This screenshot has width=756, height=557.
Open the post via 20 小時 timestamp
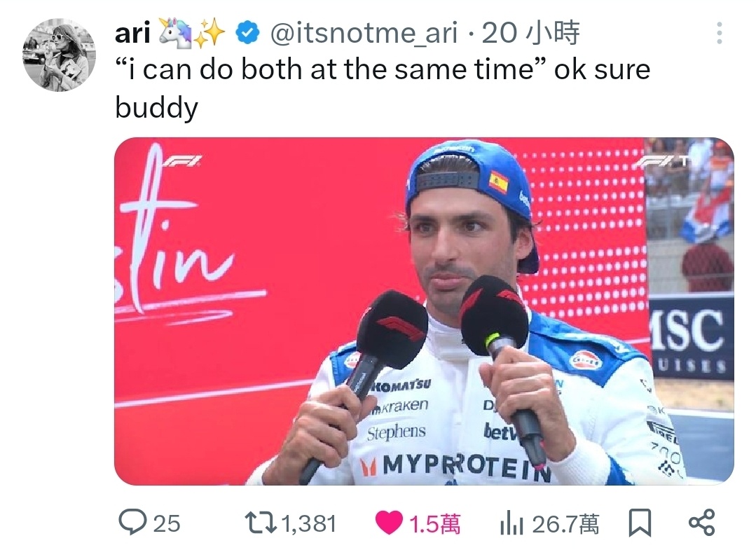[530, 33]
